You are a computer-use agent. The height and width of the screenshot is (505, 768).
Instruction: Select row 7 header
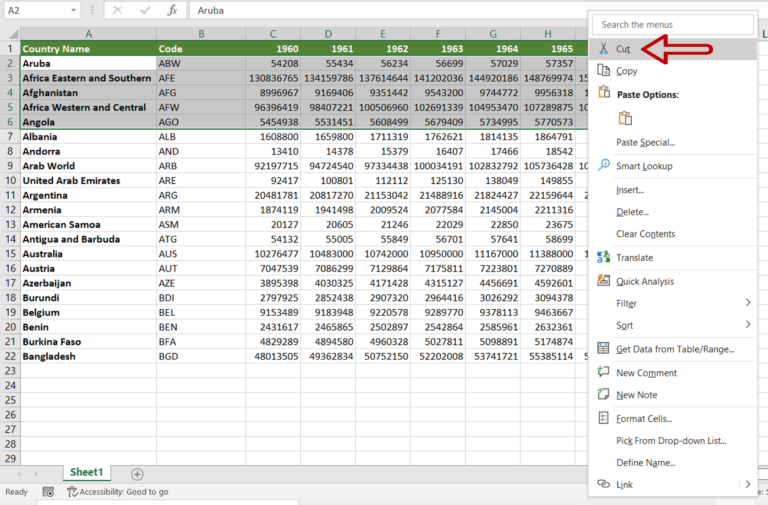(x=10, y=137)
